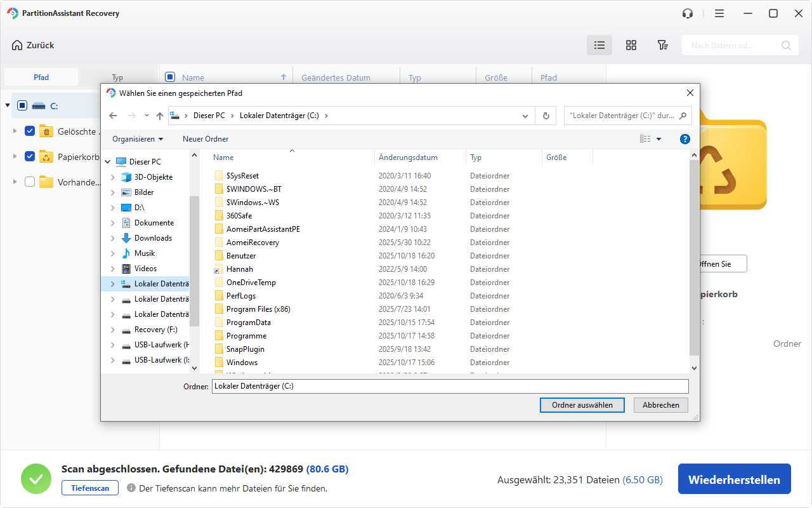Select the $SysReset folder
Image resolution: width=812 pixels, height=508 pixels.
242,176
